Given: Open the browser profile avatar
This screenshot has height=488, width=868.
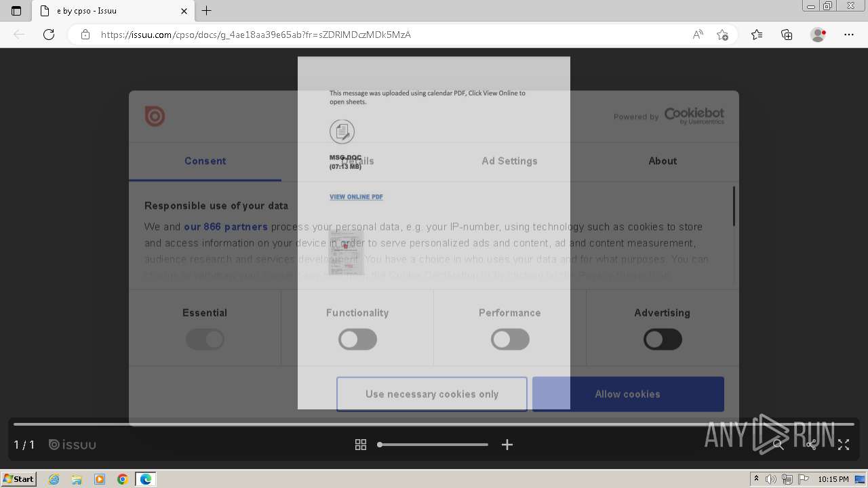Looking at the screenshot, I should 818,35.
